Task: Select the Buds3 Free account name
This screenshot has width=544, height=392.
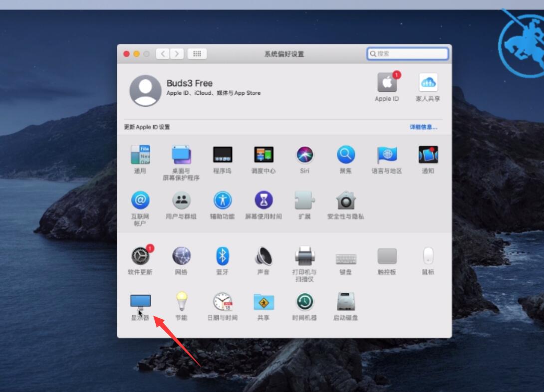Action: point(190,83)
